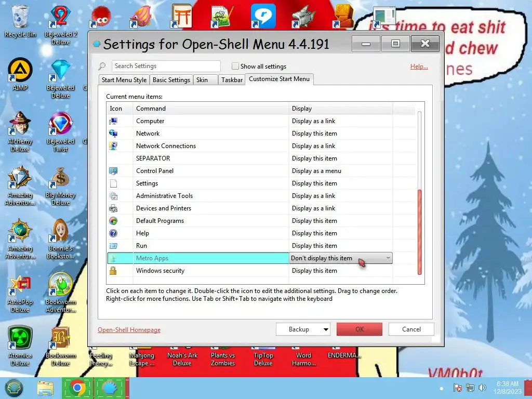Viewport: 532px width, 399px height.
Task: Open the Recycle Bin desktop icon
Action: tap(20, 21)
